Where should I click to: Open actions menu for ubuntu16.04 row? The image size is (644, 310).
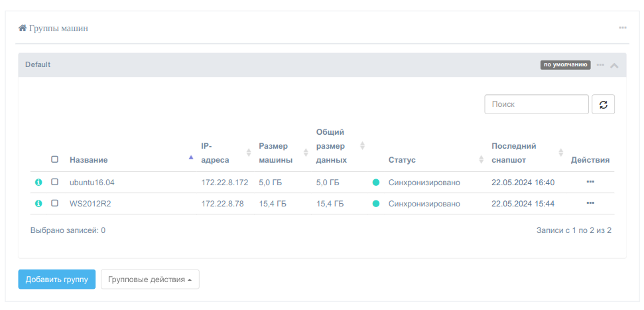tap(590, 182)
